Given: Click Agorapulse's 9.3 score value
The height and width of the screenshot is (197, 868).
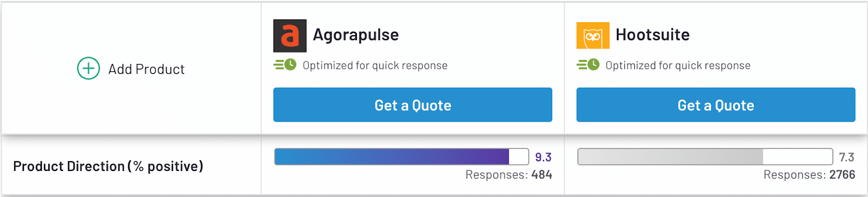Looking at the screenshot, I should (543, 157).
